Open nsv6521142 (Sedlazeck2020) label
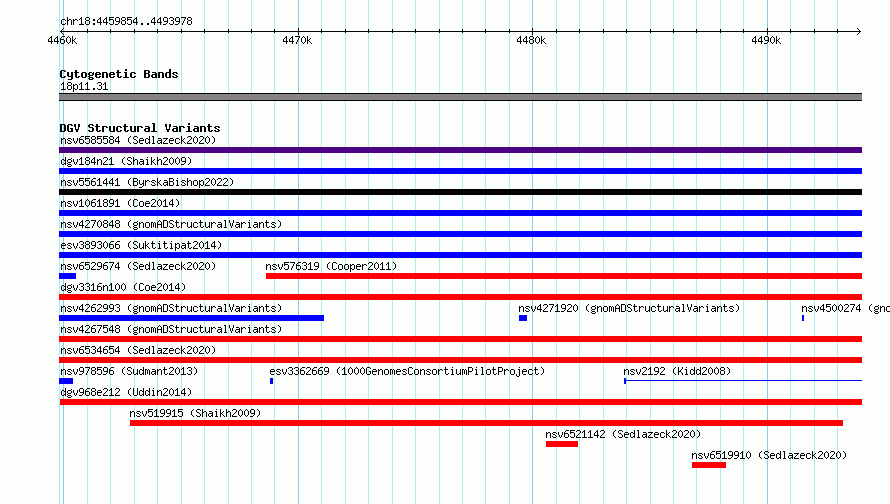The width and height of the screenshot is (890, 504). (623, 434)
